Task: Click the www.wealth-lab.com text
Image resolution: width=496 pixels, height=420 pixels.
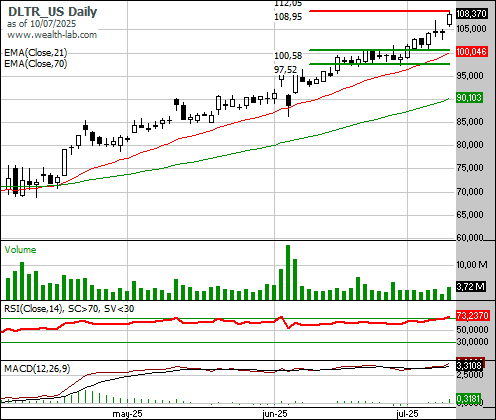Action: click(52, 35)
